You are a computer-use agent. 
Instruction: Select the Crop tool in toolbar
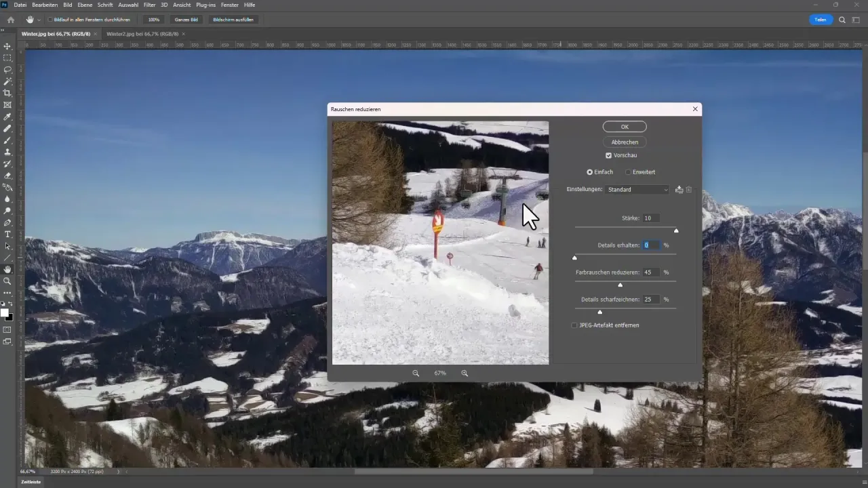[7, 93]
